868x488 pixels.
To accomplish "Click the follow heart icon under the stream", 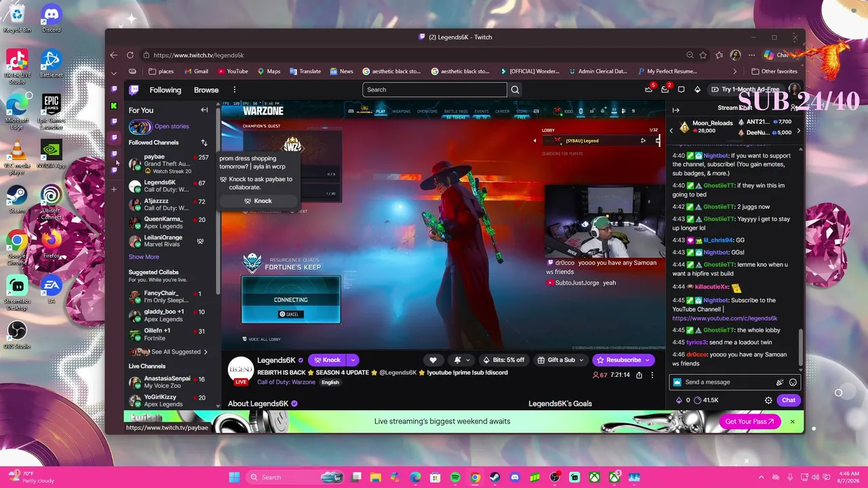I will pyautogui.click(x=433, y=360).
